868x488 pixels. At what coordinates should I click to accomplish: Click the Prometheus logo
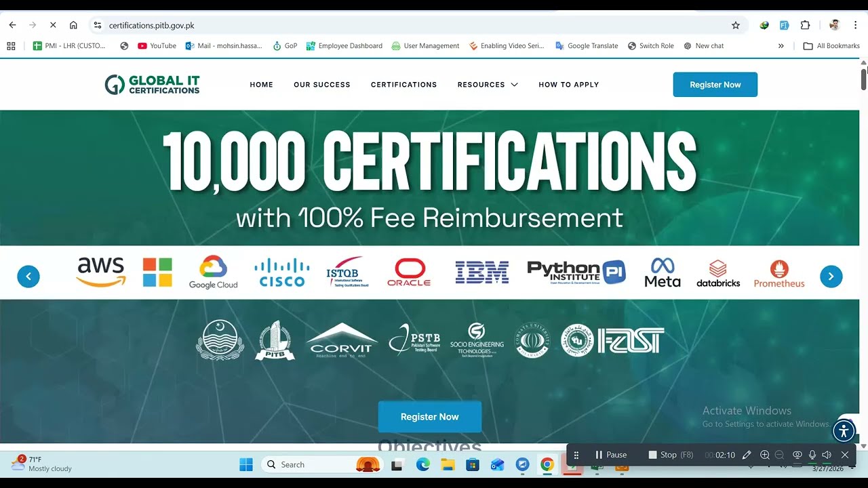click(x=779, y=273)
